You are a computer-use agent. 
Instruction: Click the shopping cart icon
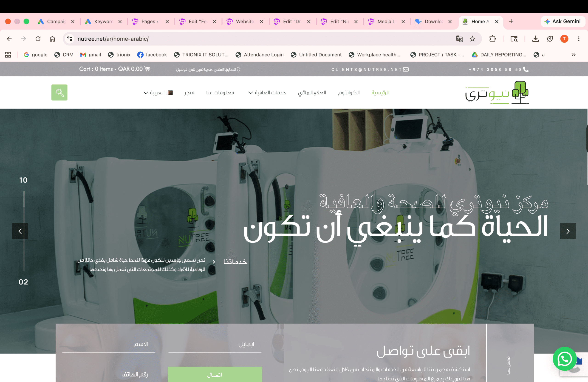[x=147, y=69]
